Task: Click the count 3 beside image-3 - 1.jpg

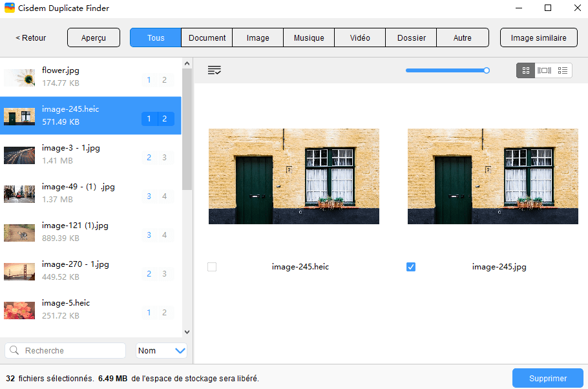Action: click(165, 158)
